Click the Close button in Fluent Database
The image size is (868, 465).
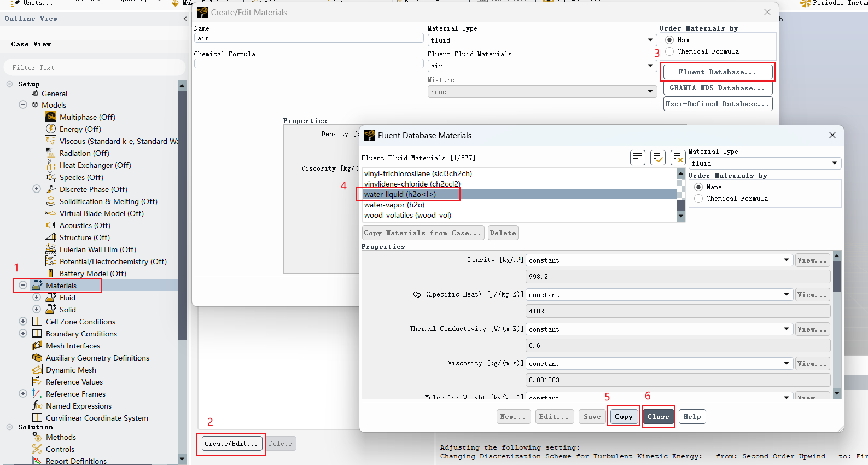[x=658, y=416]
